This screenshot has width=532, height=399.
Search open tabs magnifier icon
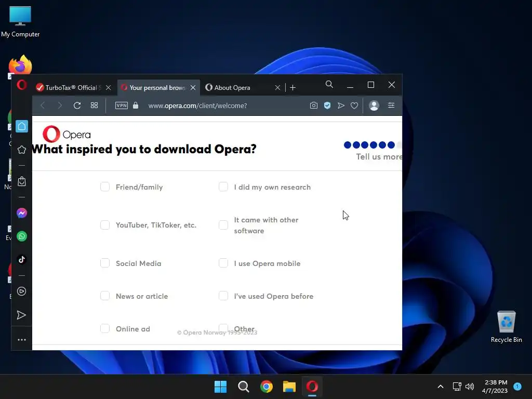(329, 84)
